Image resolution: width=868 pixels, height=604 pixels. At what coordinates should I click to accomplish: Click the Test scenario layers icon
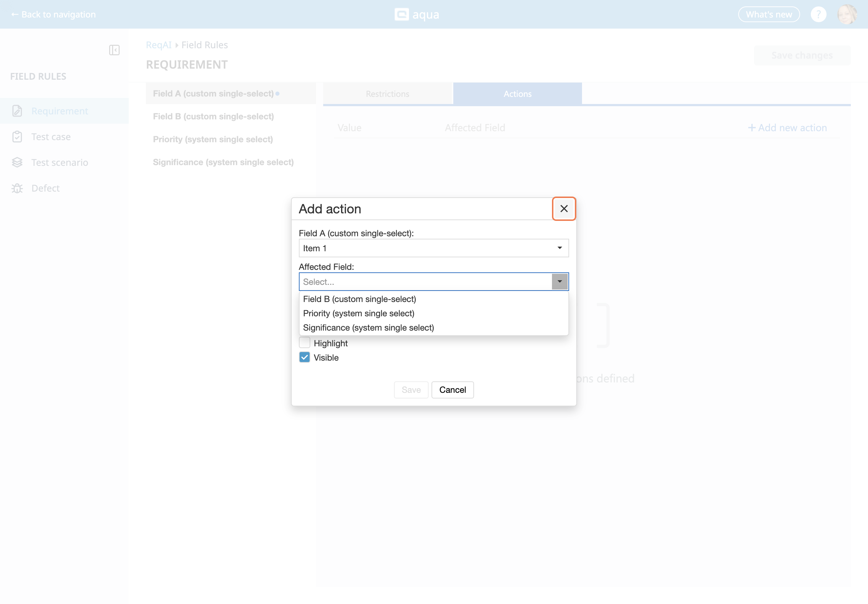pos(17,162)
